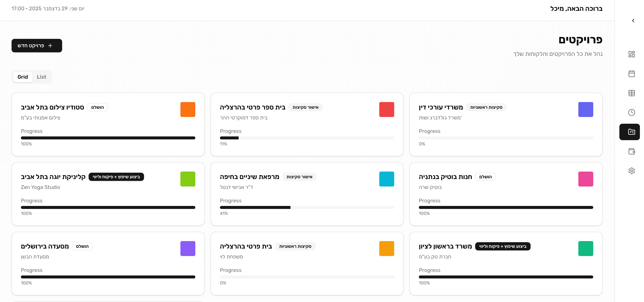Collapse the sidebar using the chevron arrow
The width and height of the screenshot is (644, 302).
(x=633, y=21)
